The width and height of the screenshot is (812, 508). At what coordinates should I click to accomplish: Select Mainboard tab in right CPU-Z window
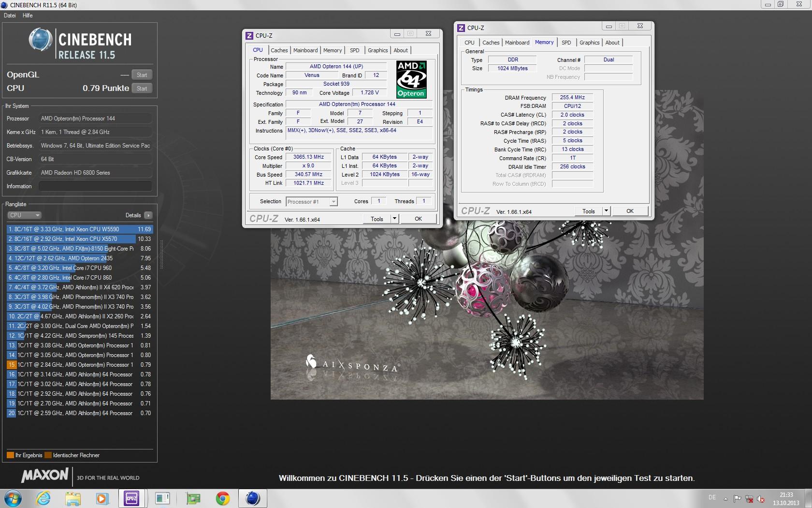pyautogui.click(x=517, y=43)
